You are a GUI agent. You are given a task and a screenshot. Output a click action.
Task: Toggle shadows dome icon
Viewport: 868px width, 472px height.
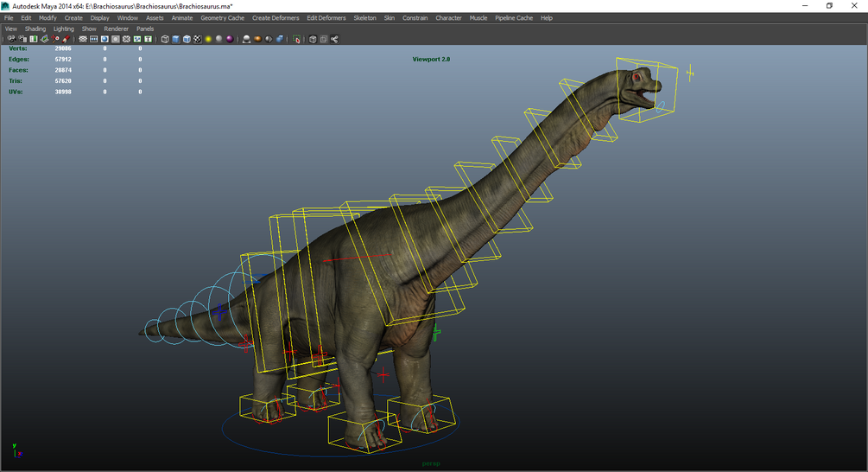(x=246, y=40)
